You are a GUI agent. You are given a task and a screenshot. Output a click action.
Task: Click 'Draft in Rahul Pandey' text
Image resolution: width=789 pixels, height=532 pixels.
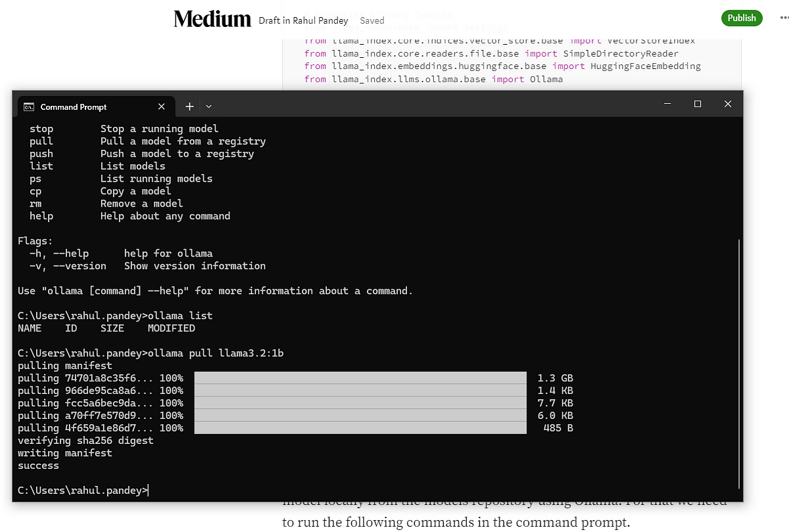[304, 20]
